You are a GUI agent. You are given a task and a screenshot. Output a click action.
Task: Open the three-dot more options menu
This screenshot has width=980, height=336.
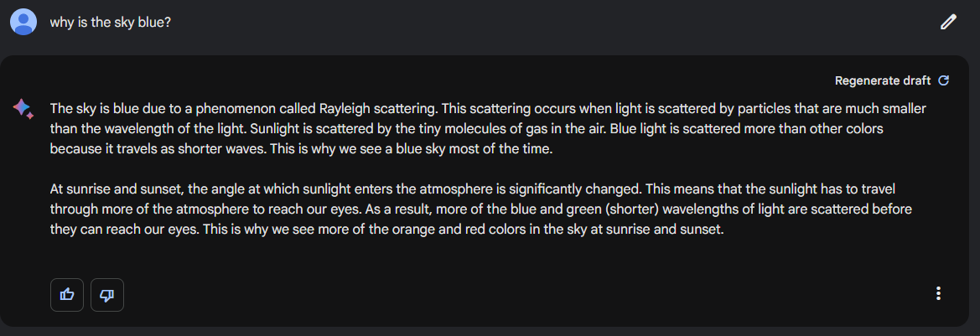pos(938,293)
